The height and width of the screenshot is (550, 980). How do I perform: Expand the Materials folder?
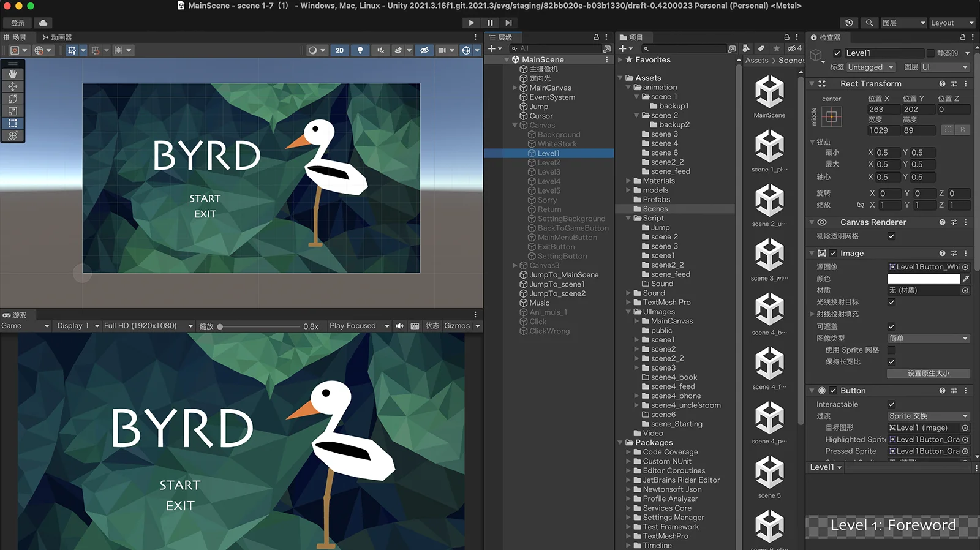628,181
